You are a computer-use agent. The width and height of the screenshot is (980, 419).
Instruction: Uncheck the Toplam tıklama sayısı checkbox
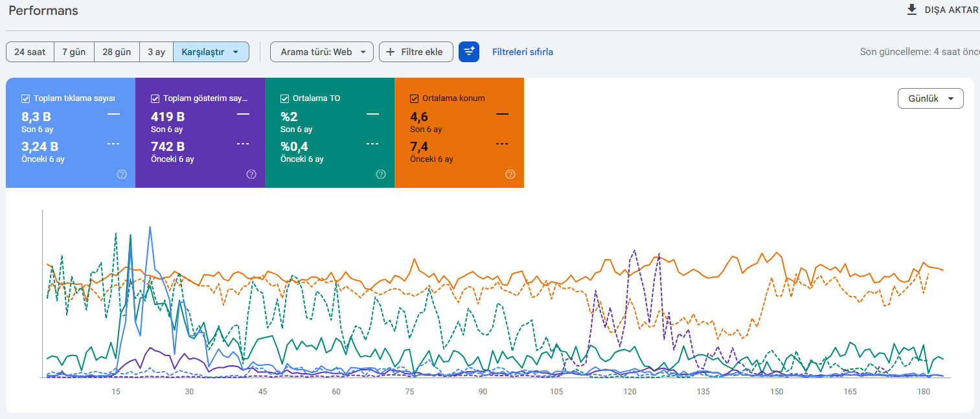pyautogui.click(x=25, y=98)
